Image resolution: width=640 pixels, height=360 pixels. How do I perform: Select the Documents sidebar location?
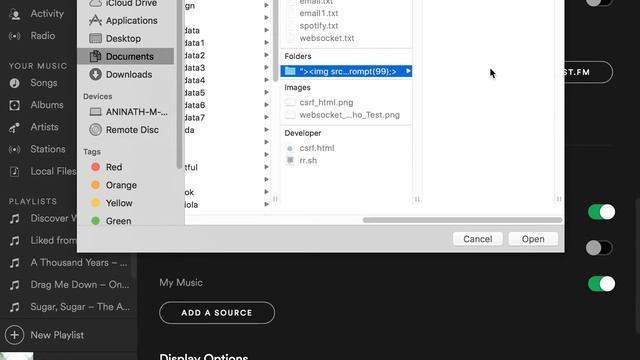click(x=126, y=56)
